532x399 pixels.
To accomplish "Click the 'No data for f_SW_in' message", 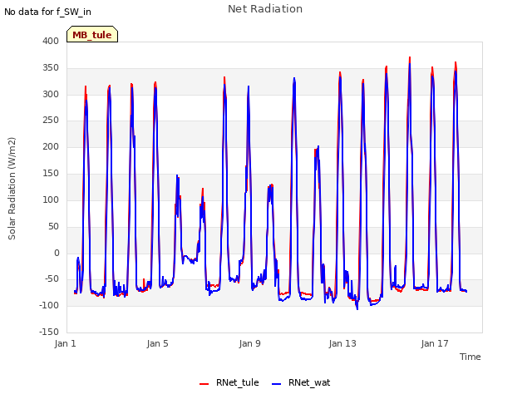I will 47,12.
